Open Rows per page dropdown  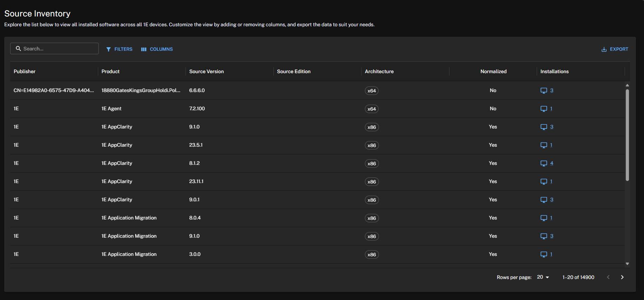click(x=543, y=277)
